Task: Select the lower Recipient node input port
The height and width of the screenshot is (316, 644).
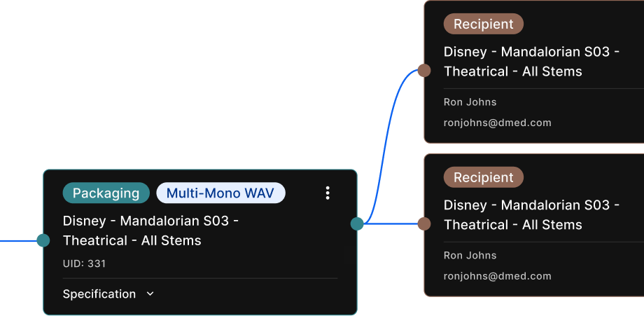Action: 424,224
